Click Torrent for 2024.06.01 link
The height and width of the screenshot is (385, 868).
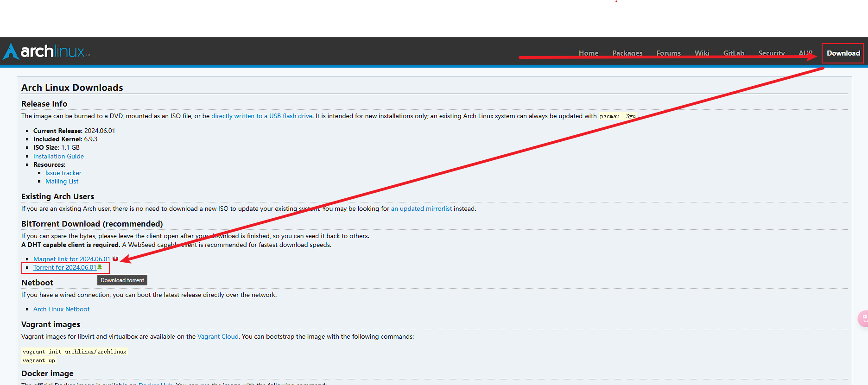pyautogui.click(x=65, y=267)
